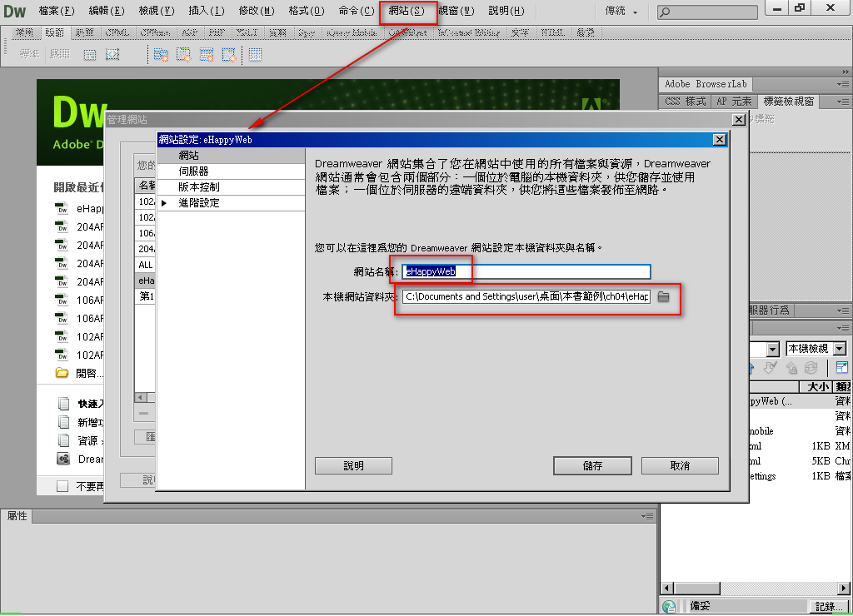This screenshot has height=616, width=853.
Task: Click the Spry Collapsible Panel icon
Action: (x=230, y=54)
